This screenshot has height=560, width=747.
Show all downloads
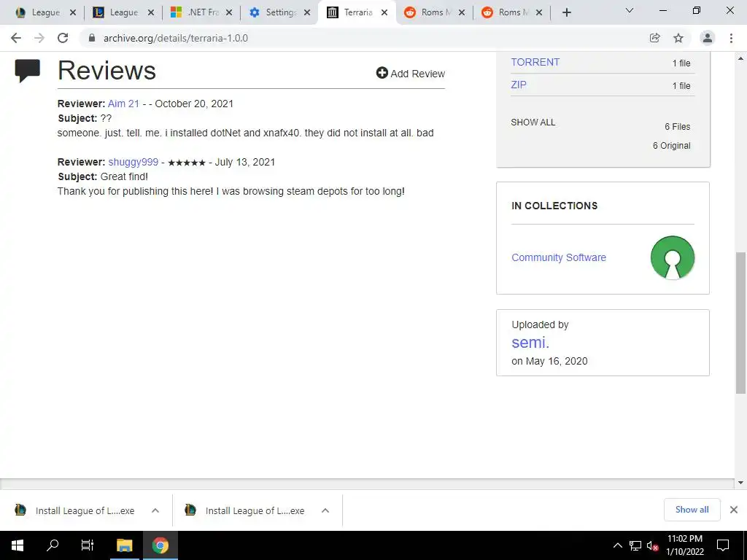pyautogui.click(x=692, y=510)
